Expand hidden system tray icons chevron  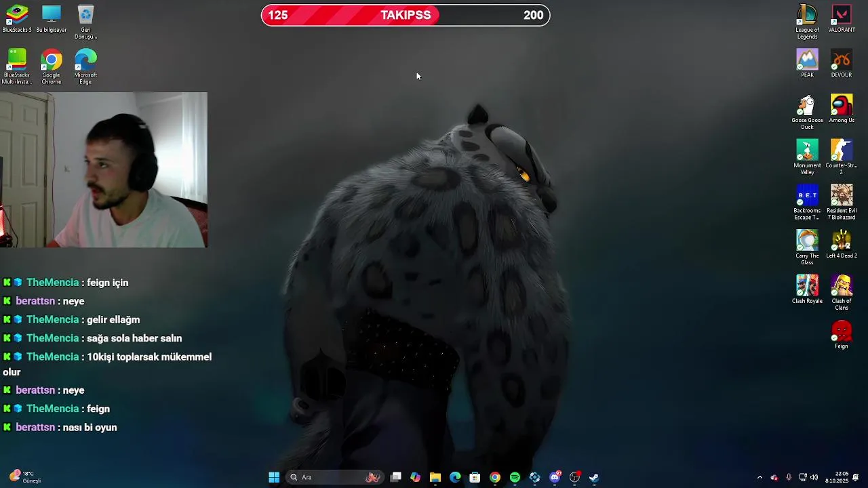click(759, 477)
